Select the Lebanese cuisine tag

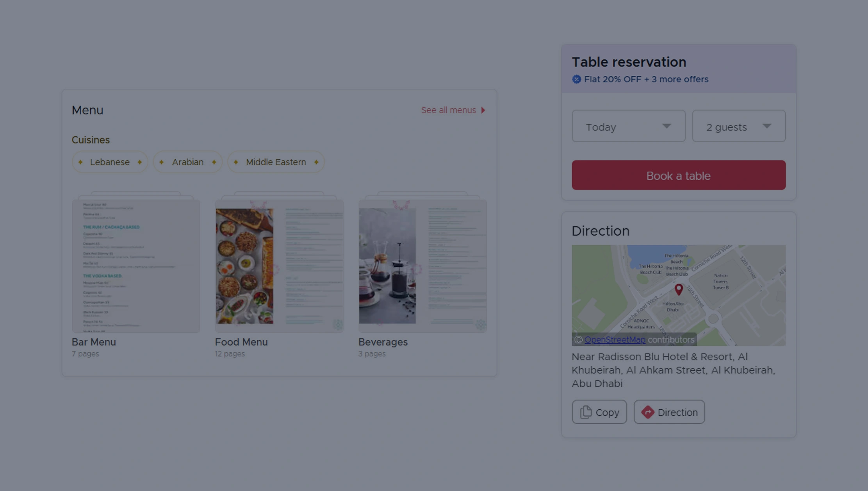110,162
